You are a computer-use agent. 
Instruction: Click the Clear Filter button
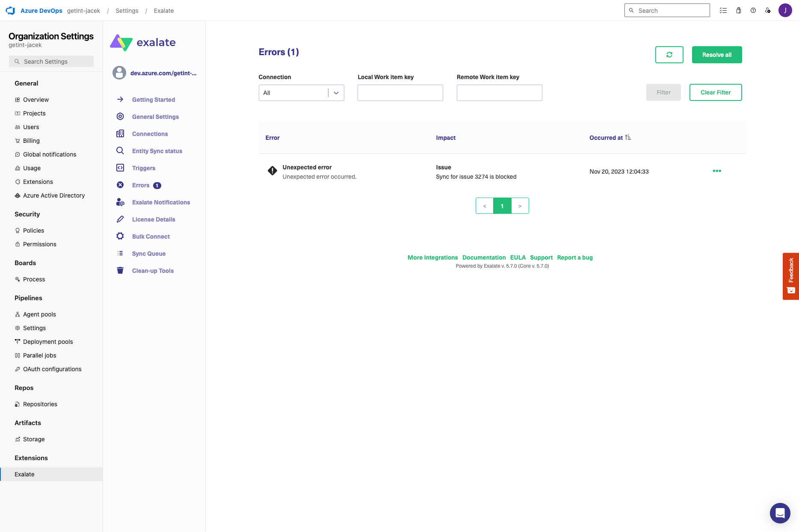coord(716,92)
